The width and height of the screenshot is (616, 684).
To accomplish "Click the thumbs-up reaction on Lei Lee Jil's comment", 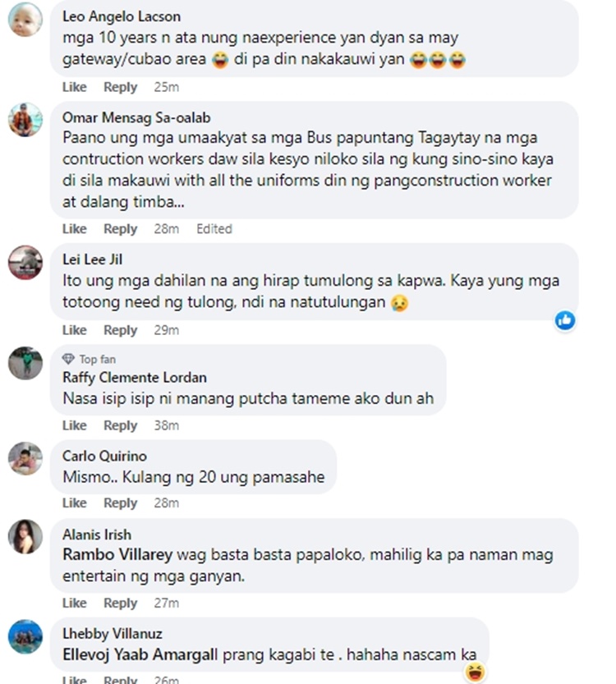I will point(565,320).
